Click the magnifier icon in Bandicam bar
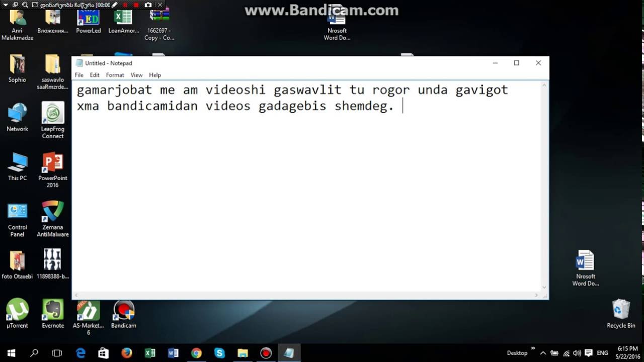The width and height of the screenshot is (644, 362). tap(25, 5)
